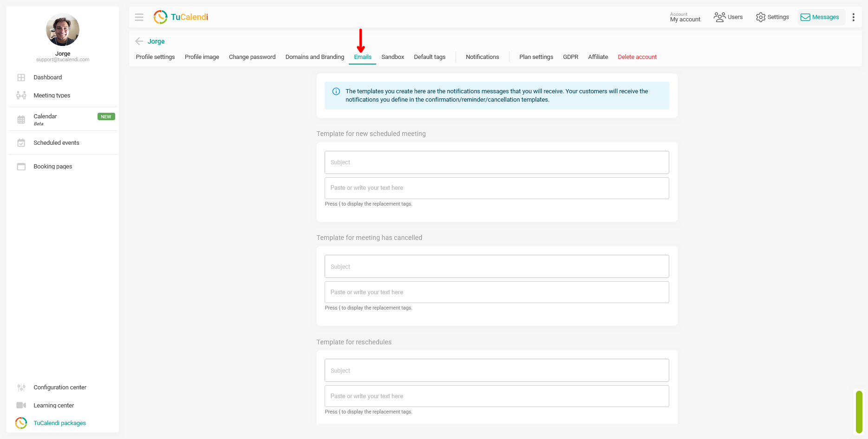Click Subject field for meeting has cancelled
This screenshot has height=439, width=868.
coord(497,266)
